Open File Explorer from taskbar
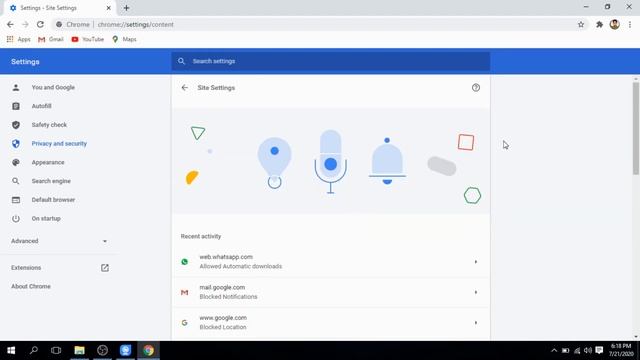Image resolution: width=640 pixels, height=360 pixels. point(79,350)
